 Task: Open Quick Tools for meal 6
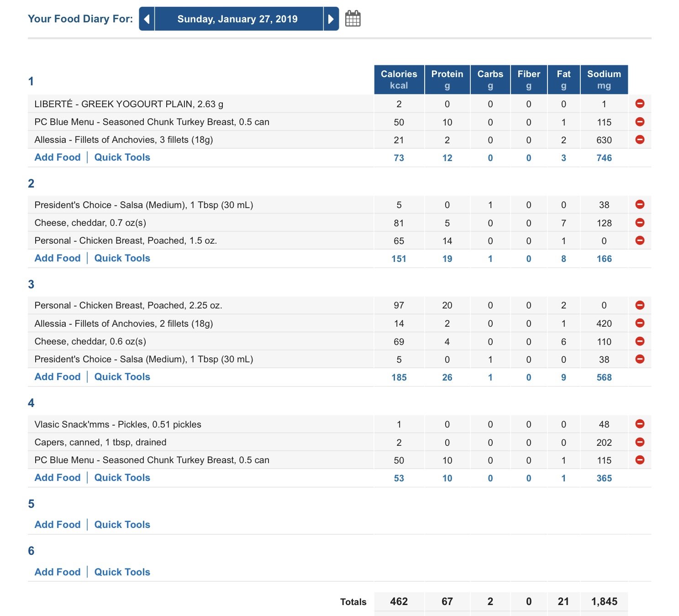point(122,572)
